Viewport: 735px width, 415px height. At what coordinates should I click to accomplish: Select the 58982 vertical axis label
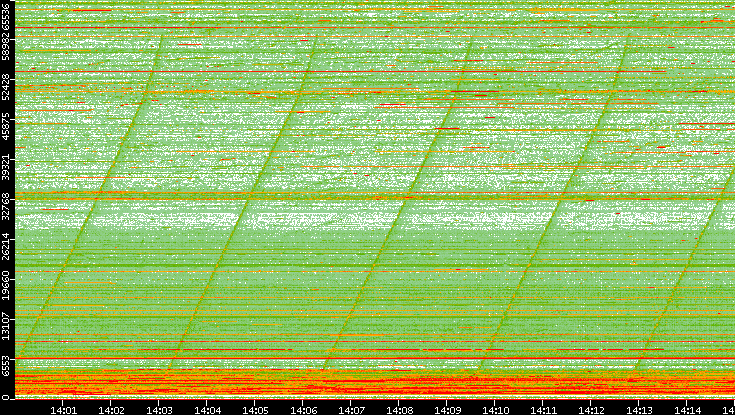tap(5, 45)
